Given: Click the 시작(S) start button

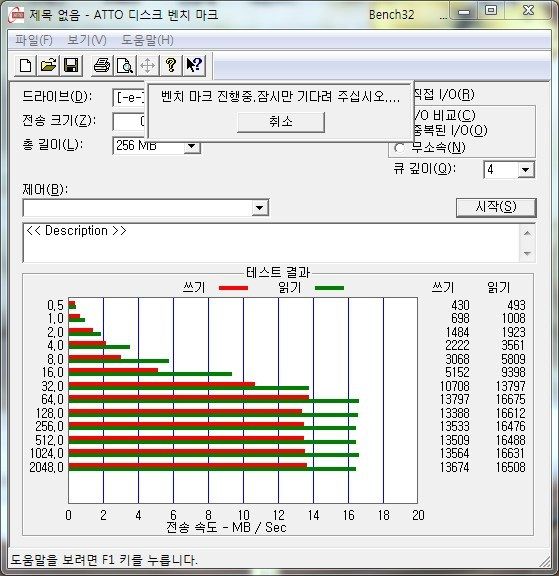Looking at the screenshot, I should point(496,208).
